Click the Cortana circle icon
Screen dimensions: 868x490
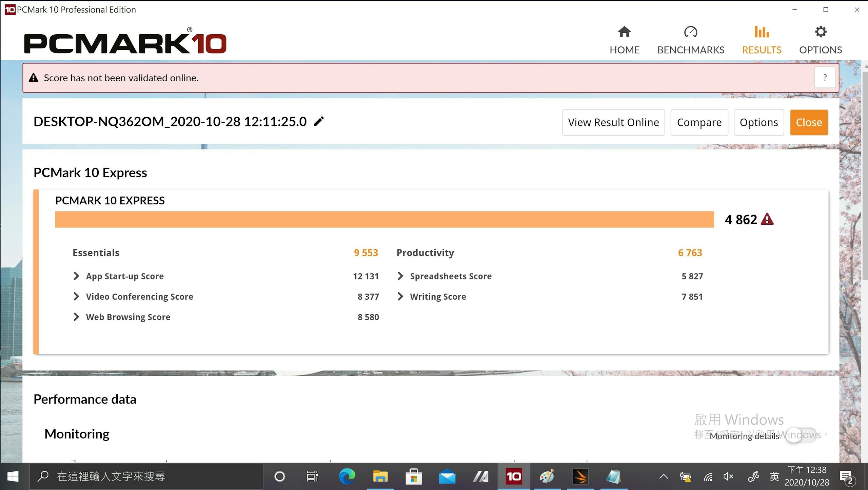280,476
